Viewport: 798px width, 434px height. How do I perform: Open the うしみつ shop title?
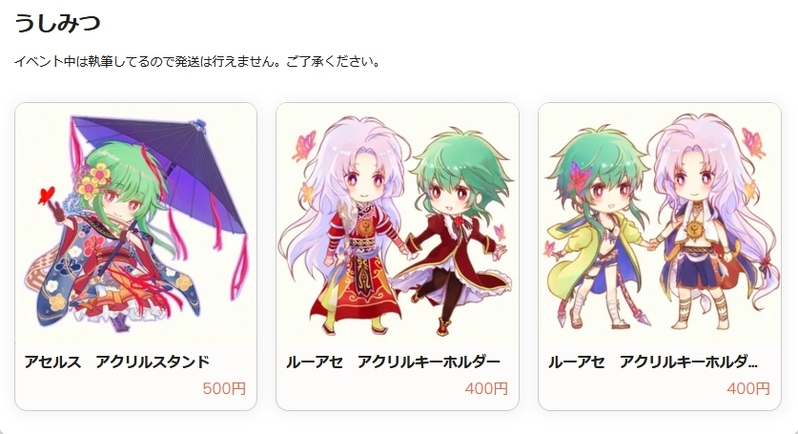click(57, 23)
